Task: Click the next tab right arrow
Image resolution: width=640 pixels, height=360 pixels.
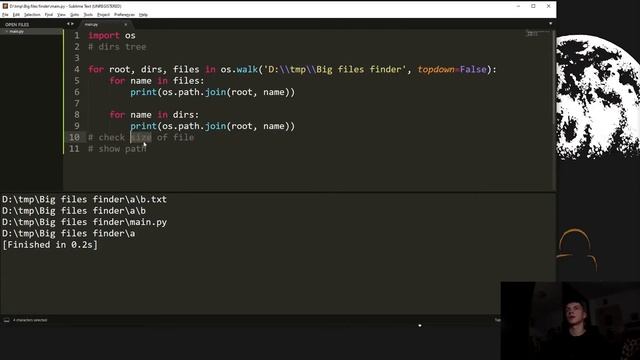Action: (x=73, y=24)
